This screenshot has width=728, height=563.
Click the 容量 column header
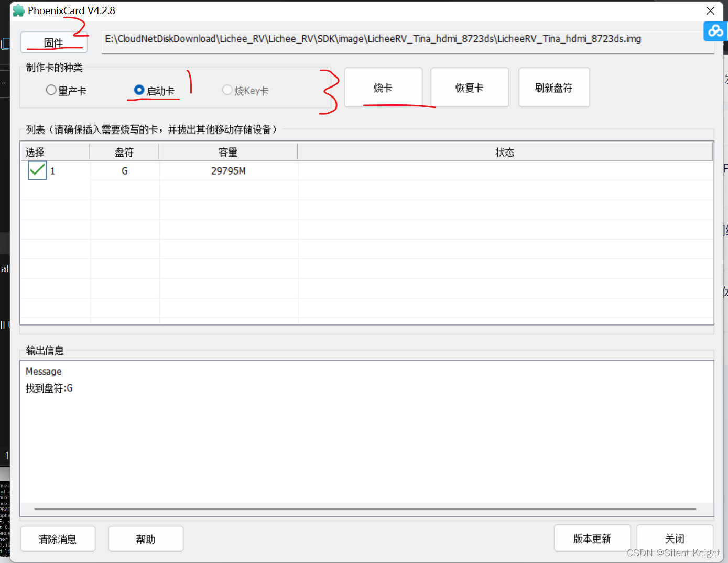click(229, 152)
